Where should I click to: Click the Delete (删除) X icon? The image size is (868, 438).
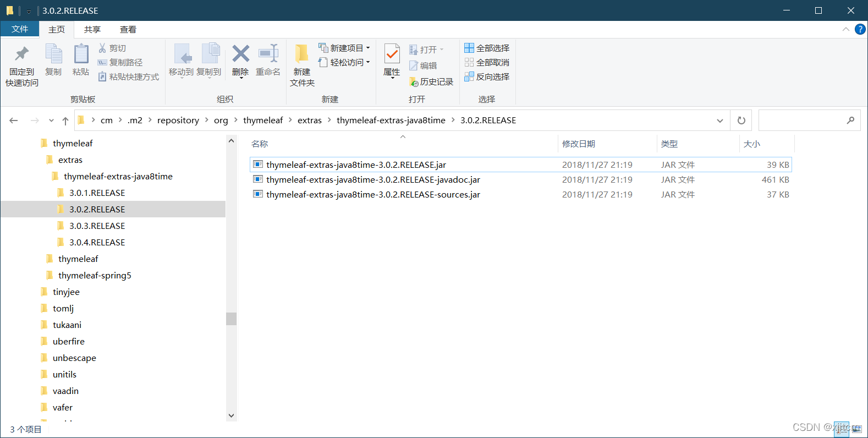click(x=240, y=54)
